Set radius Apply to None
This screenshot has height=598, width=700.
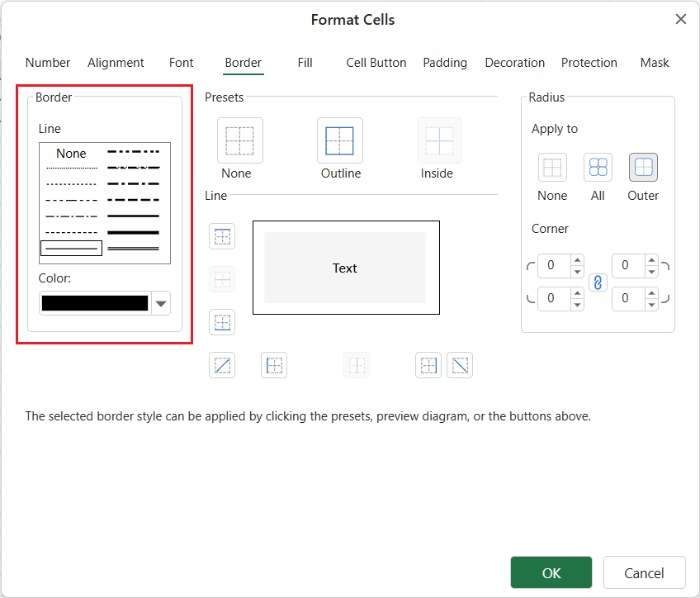point(553,168)
